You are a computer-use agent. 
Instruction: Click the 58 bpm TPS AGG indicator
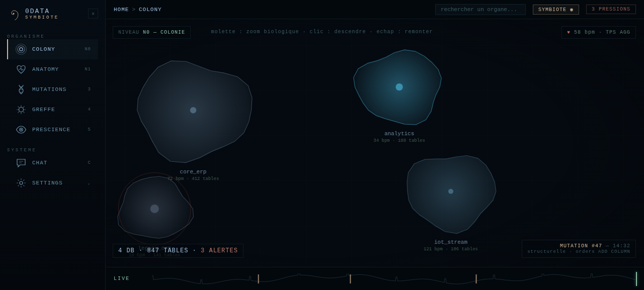tap(599, 33)
